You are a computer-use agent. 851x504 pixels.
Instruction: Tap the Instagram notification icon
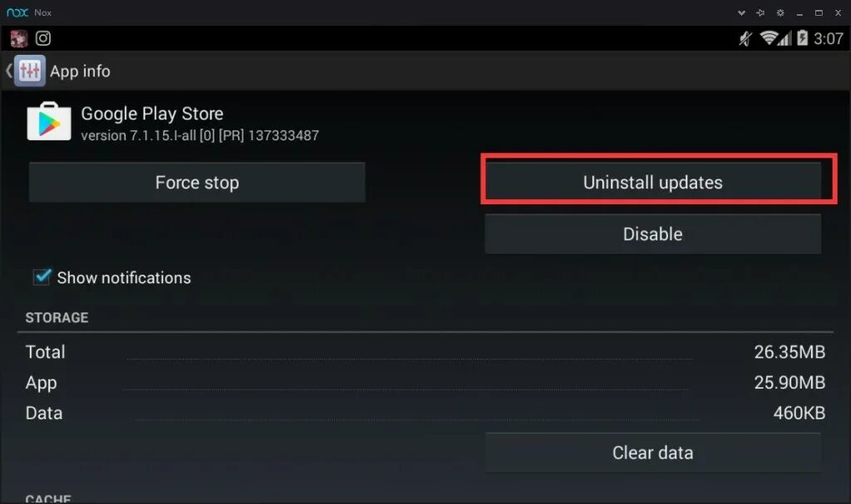click(43, 38)
